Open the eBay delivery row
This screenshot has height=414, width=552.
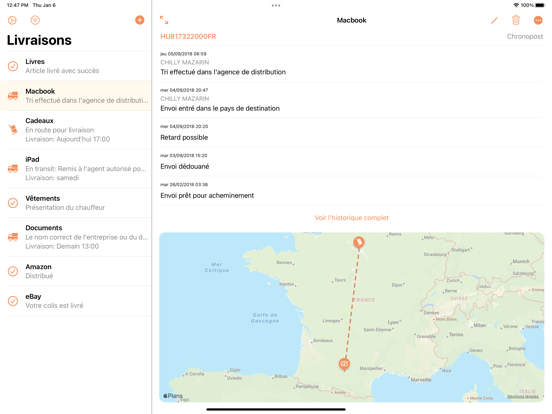point(76,301)
